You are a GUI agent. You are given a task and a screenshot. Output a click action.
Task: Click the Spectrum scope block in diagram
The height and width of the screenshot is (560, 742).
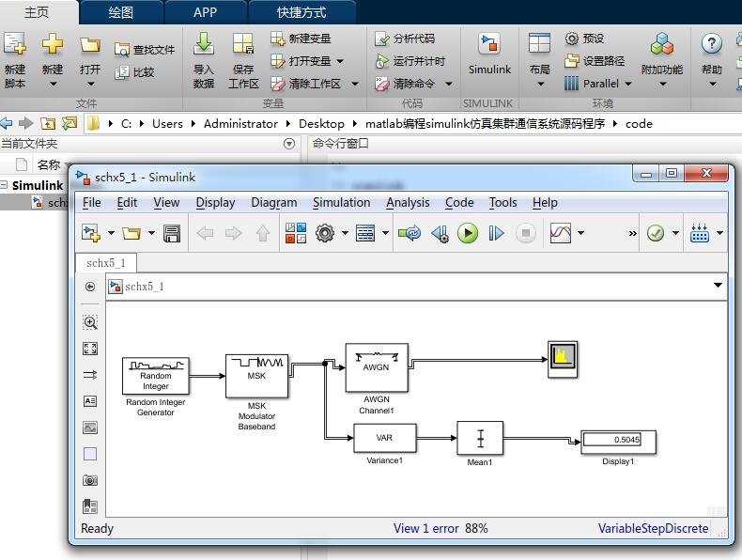[x=563, y=359]
